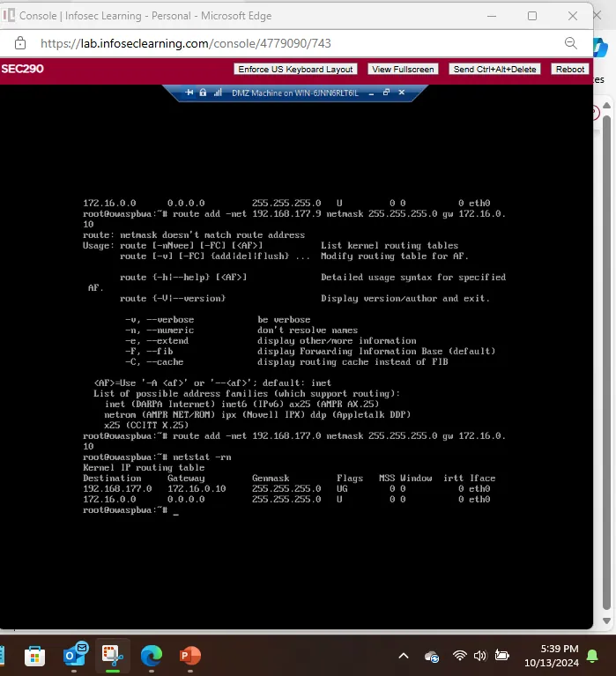
Task: Close the background window behind console
Action: [x=597, y=16]
